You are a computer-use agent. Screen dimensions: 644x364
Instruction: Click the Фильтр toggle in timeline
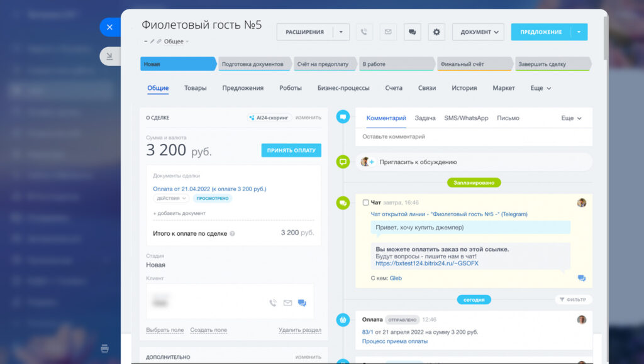click(x=573, y=300)
